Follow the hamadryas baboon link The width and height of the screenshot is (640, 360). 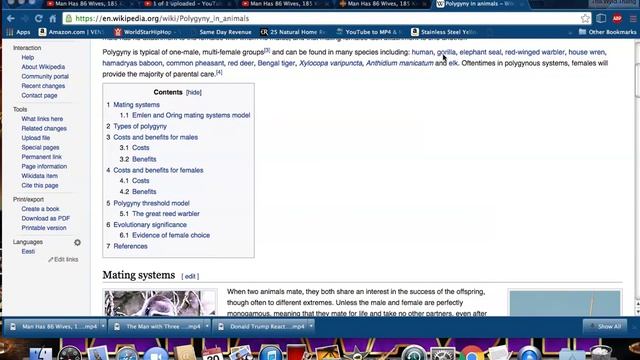click(x=132, y=63)
